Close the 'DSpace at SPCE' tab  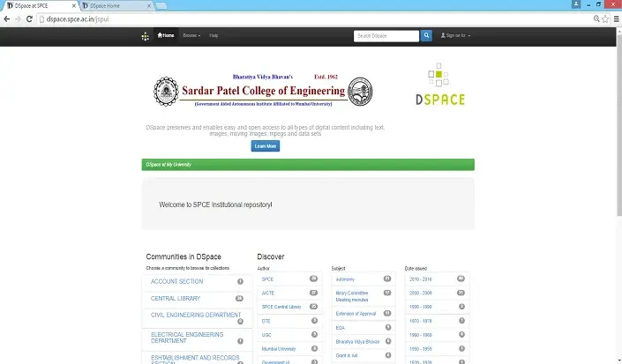tap(74, 6)
